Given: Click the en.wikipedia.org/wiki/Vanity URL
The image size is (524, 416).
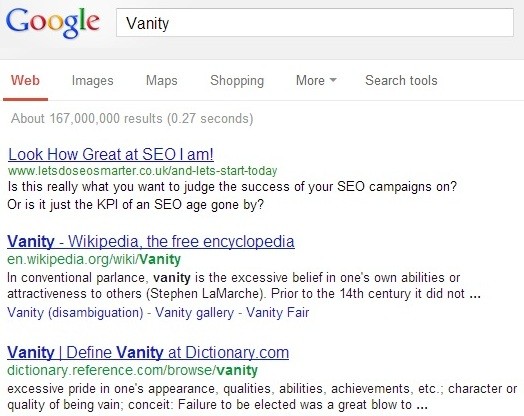Looking at the screenshot, I should (x=94, y=259).
